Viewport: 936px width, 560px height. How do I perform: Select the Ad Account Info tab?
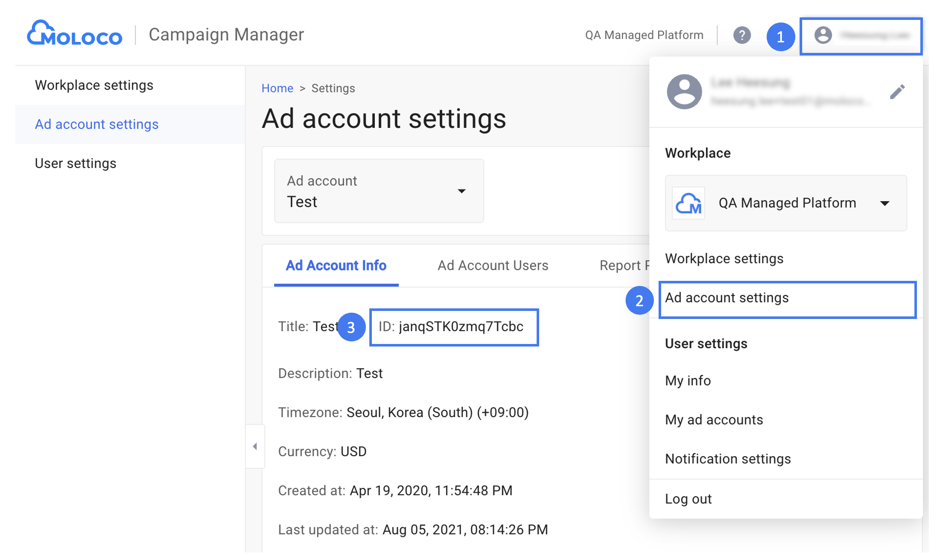(336, 266)
